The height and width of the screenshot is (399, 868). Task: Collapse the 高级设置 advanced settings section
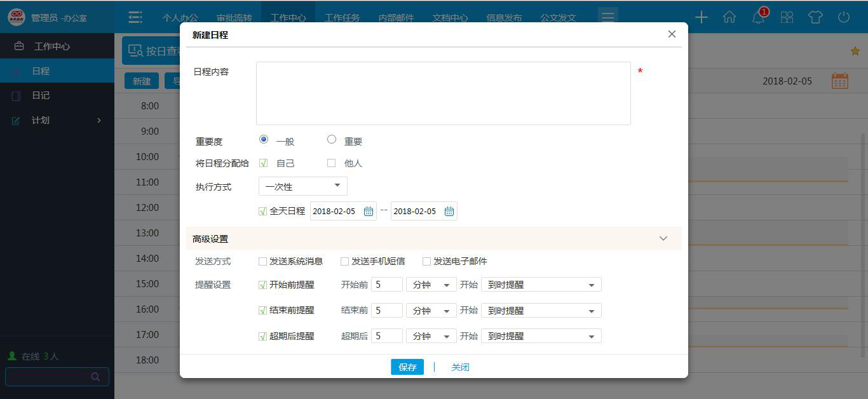click(663, 238)
